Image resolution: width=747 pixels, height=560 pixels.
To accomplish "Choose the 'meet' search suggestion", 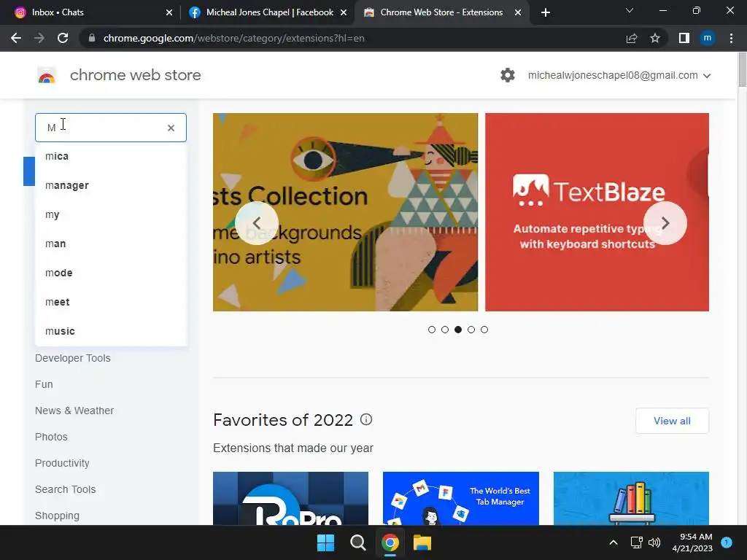I will (111, 302).
